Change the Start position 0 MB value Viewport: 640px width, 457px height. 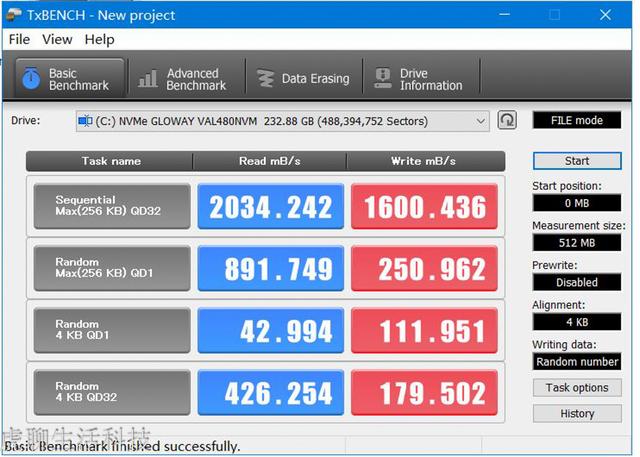point(577,203)
